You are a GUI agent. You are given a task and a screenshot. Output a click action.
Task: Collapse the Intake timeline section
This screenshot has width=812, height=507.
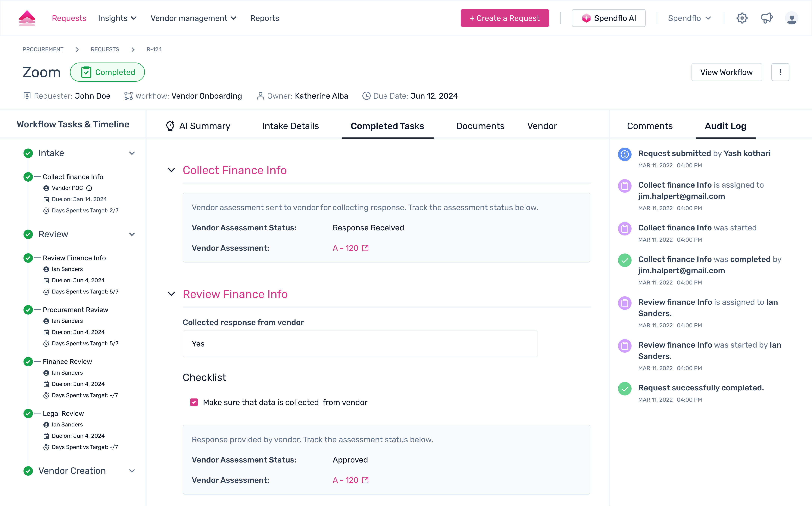(x=132, y=153)
